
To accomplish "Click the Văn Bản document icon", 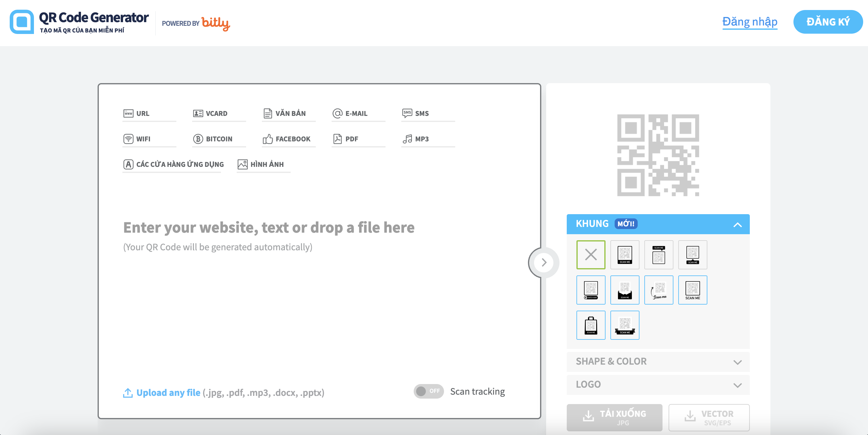I will (x=268, y=113).
